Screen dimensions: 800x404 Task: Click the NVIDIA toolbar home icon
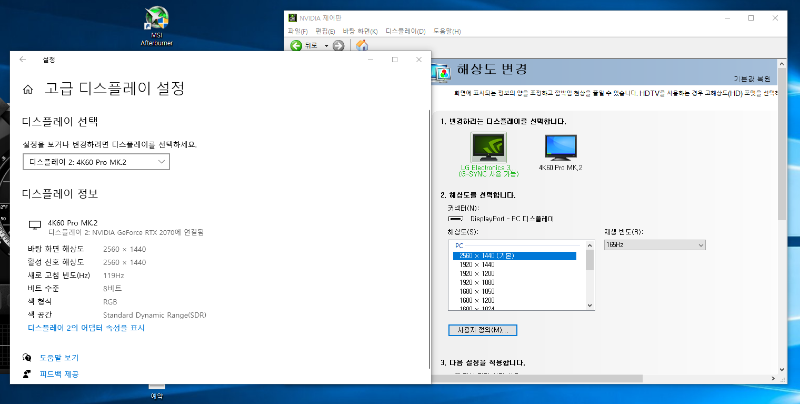click(362, 45)
